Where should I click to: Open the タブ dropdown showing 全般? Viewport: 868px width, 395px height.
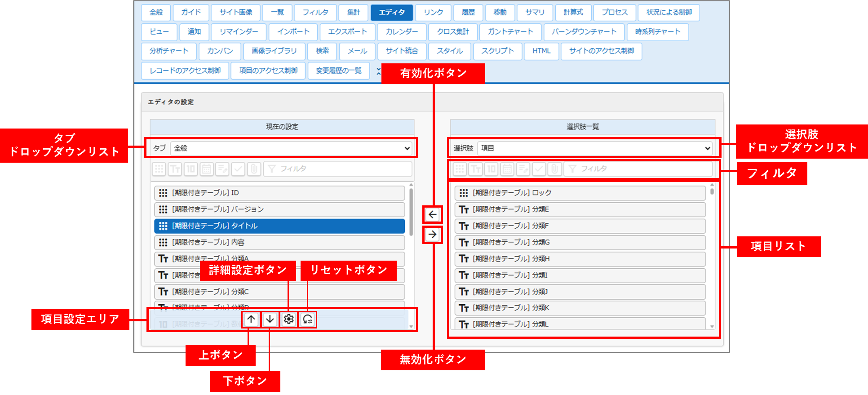(x=291, y=148)
